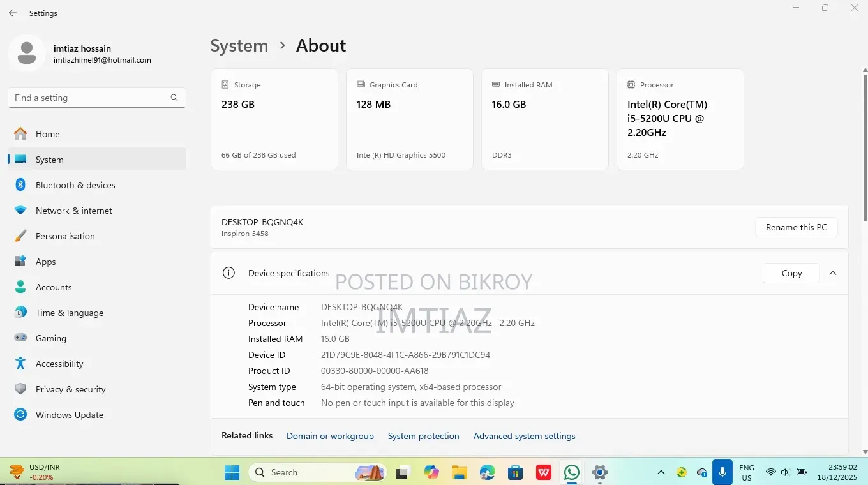868x485 pixels.
Task: Show hidden system tray icons
Action: 661,472
